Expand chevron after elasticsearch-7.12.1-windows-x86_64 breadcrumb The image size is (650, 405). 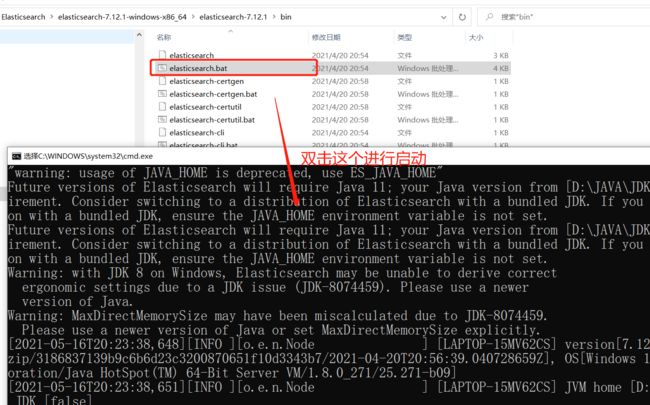pyautogui.click(x=193, y=17)
